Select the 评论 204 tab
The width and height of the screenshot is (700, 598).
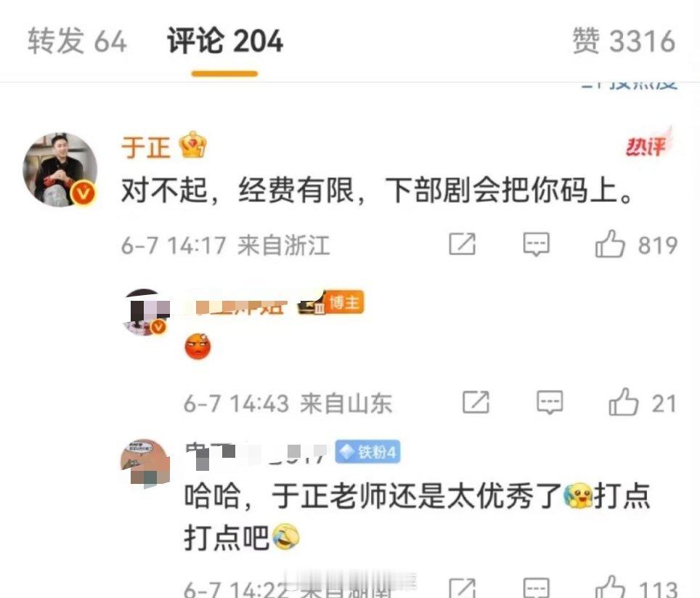[x=225, y=41]
